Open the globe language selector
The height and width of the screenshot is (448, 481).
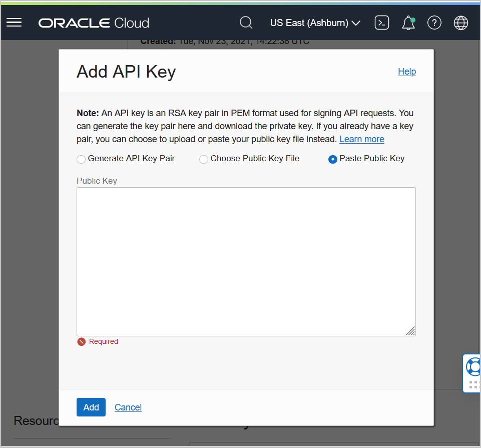(460, 23)
